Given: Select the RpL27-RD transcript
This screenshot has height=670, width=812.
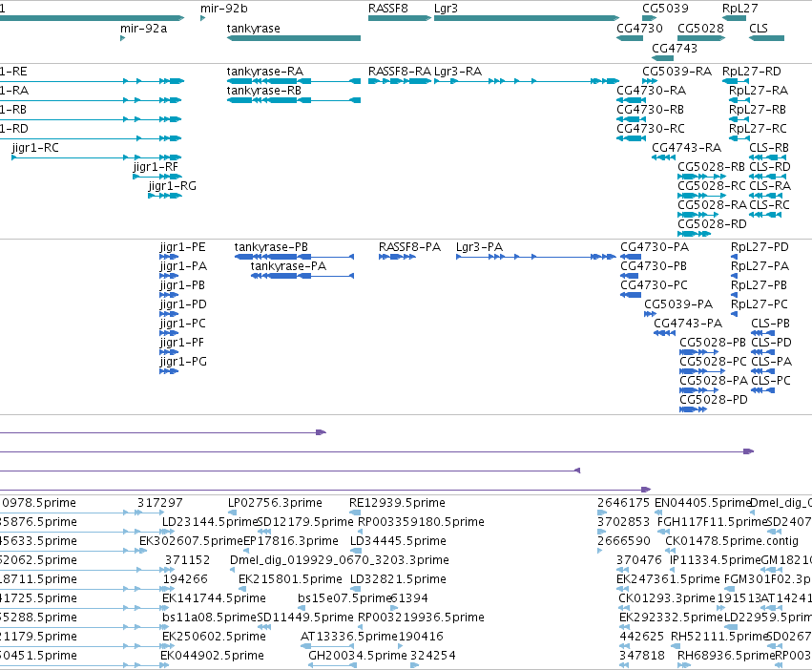Looking at the screenshot, I should (x=735, y=81).
